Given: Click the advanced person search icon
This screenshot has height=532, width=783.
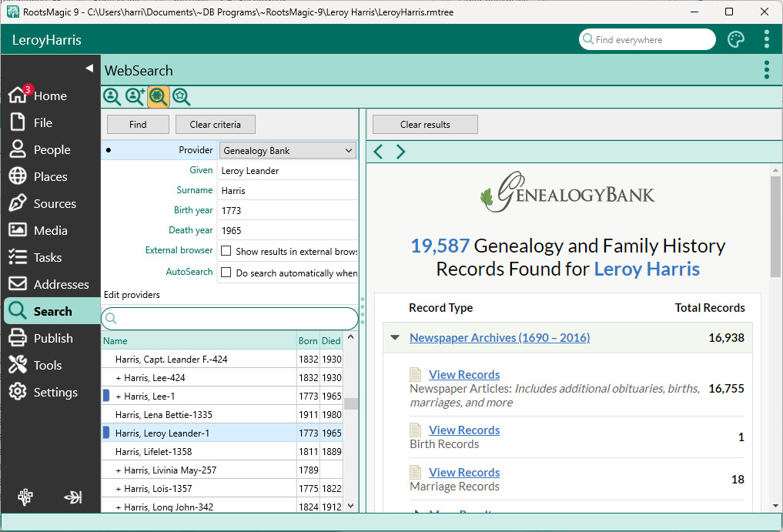Looking at the screenshot, I should (x=136, y=96).
